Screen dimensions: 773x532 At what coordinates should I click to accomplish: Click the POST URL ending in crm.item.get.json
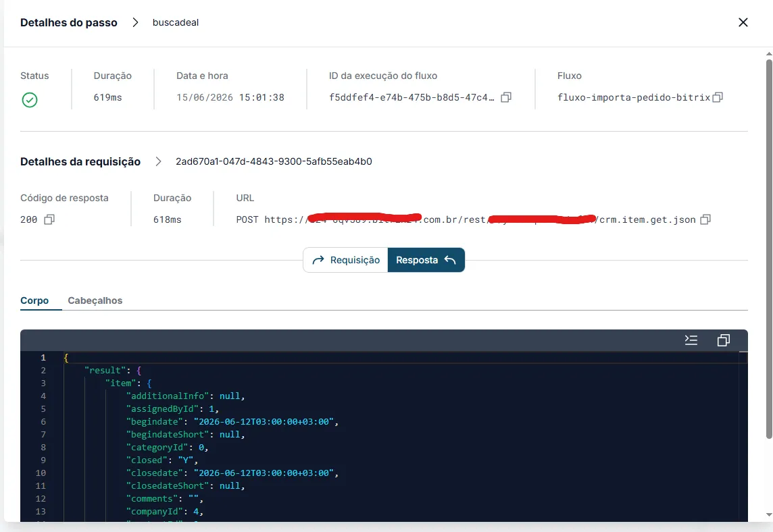466,219
